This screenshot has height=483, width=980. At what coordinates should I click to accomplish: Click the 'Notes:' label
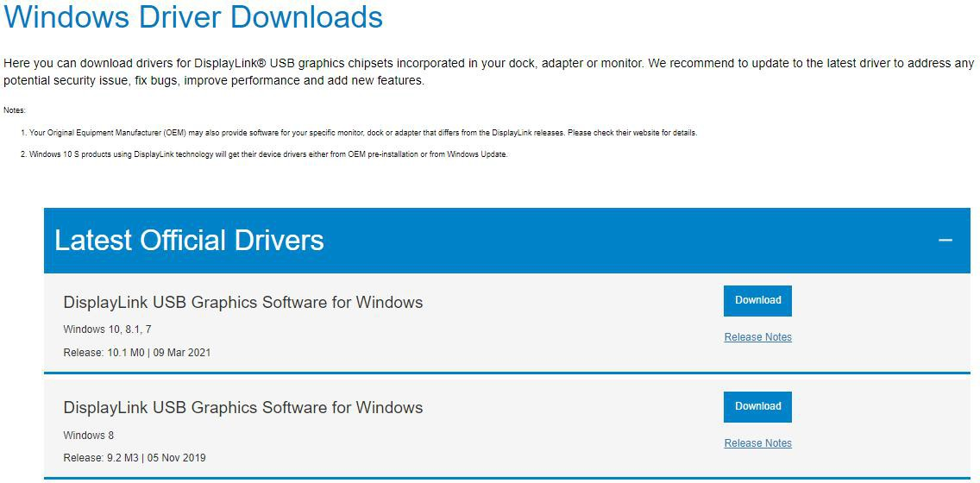[x=15, y=110]
